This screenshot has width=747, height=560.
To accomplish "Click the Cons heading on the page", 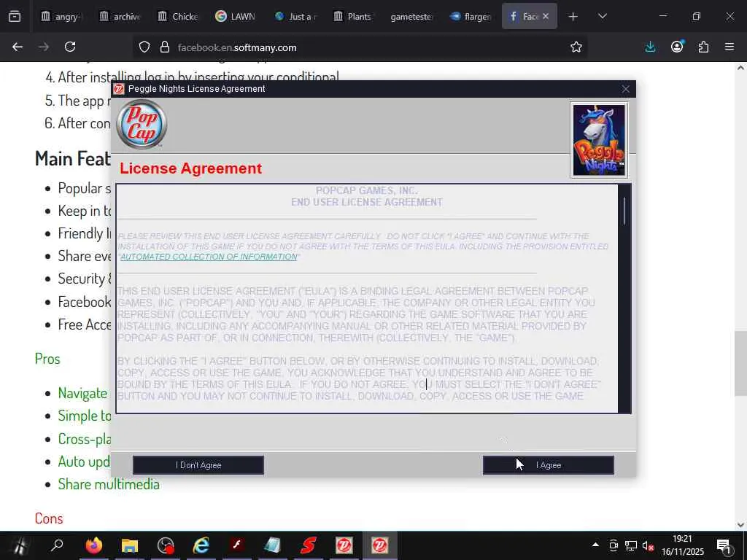I will 49,518.
